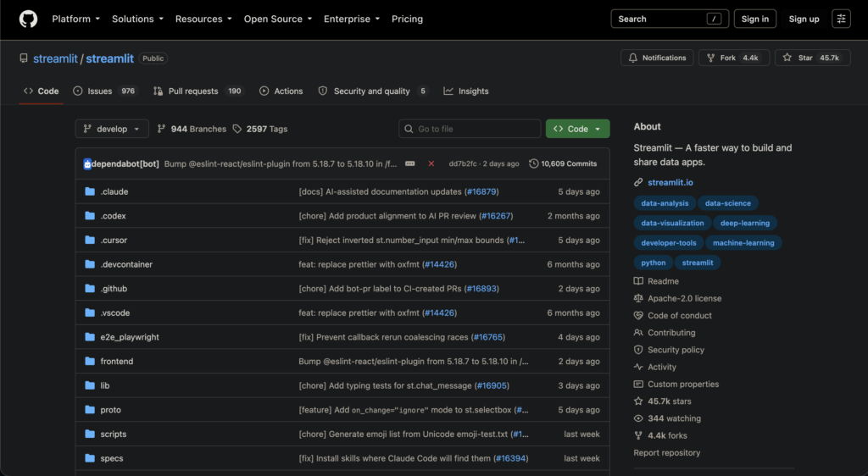Click the .github folder icon
Screen dimensions: 868x476
90,289
